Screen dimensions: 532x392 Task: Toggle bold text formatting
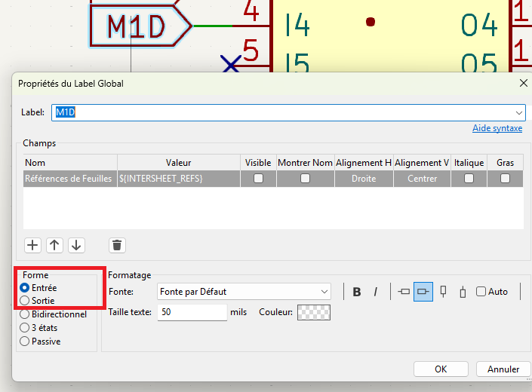point(357,292)
